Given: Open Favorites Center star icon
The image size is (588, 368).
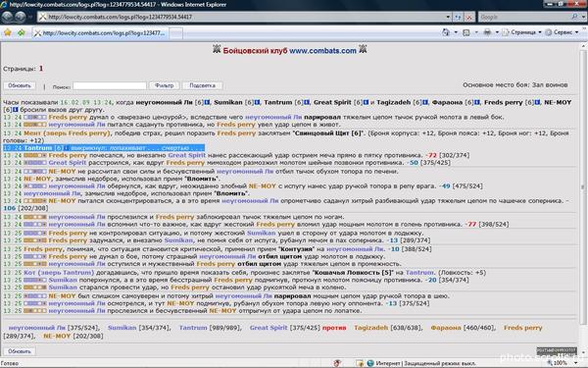Looking at the screenshot, I should [8, 32].
